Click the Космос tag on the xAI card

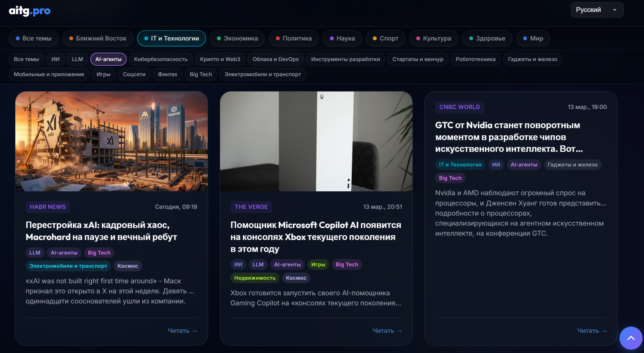coord(128,266)
